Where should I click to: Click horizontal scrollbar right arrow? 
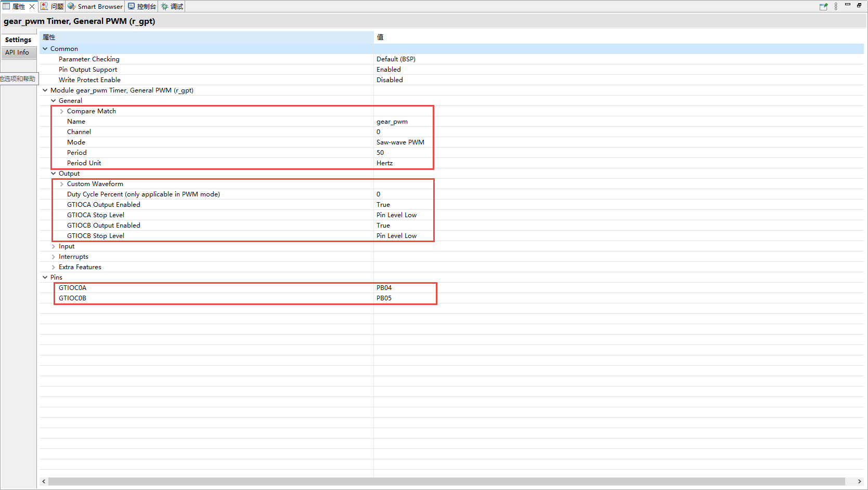859,482
